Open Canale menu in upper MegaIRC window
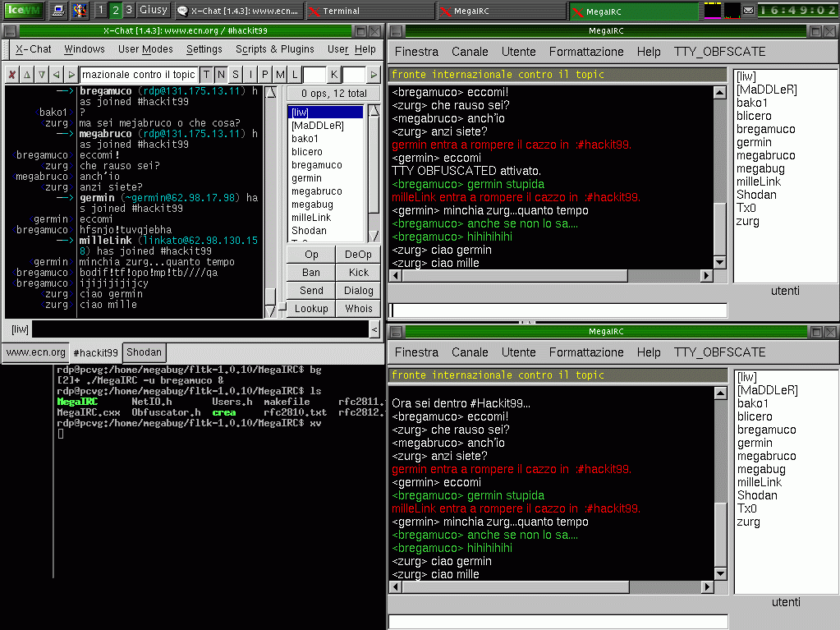 point(470,52)
